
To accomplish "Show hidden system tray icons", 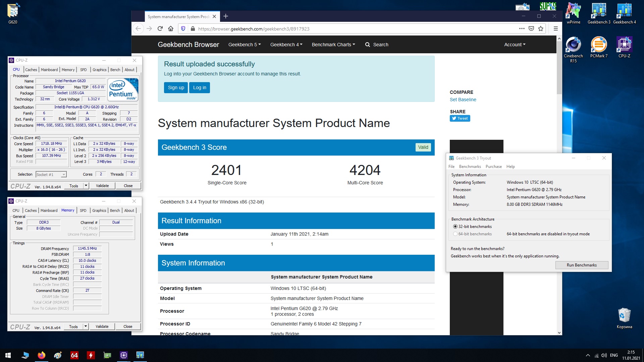I will coord(588,355).
